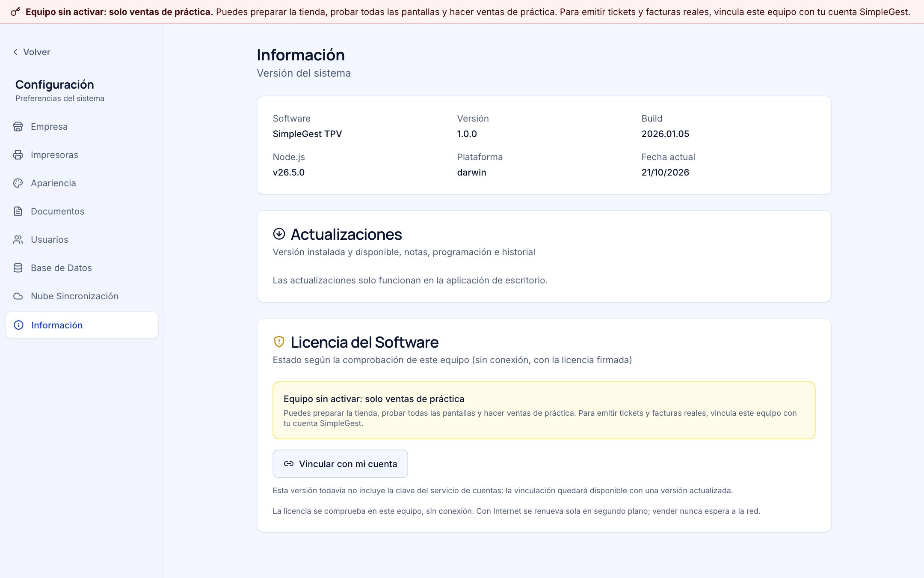The height and width of the screenshot is (578, 924).
Task: Click the Usuarios people icon
Action: click(x=18, y=239)
